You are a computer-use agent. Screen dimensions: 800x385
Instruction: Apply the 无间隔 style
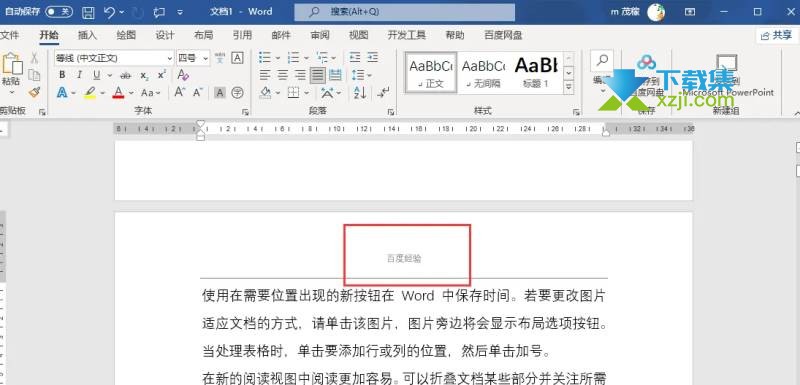(483, 72)
